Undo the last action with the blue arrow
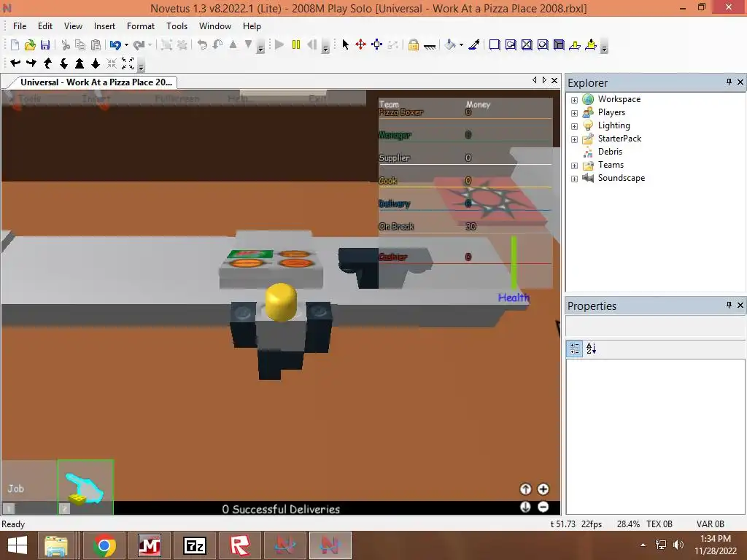 point(115,44)
